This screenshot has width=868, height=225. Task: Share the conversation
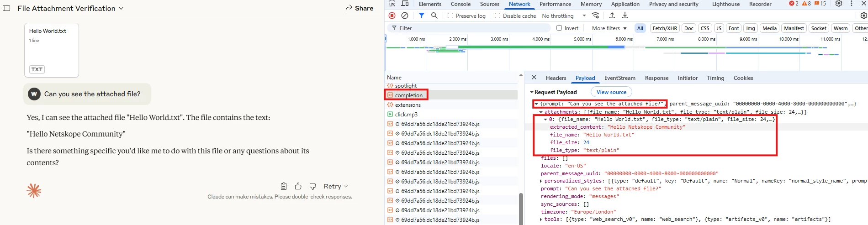pos(360,8)
